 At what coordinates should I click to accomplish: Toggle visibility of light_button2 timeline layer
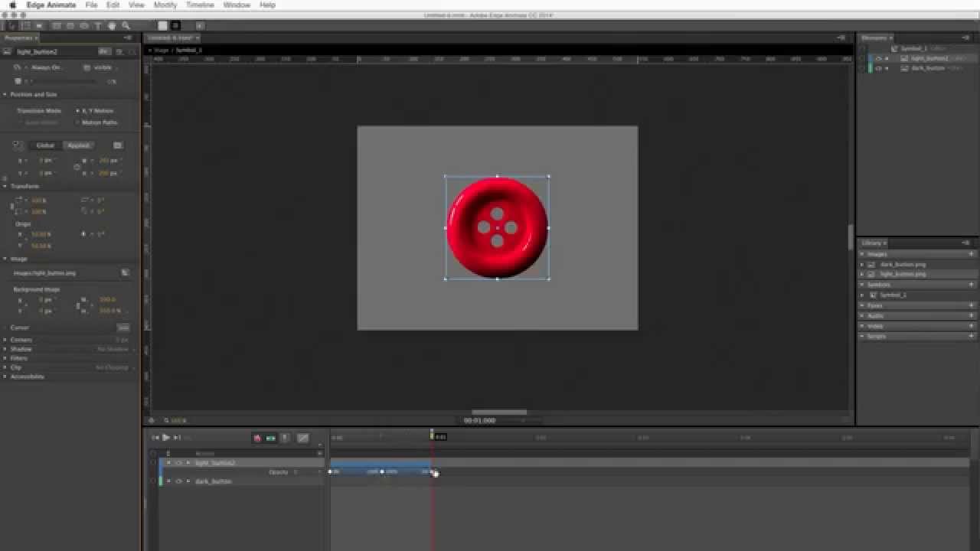178,463
